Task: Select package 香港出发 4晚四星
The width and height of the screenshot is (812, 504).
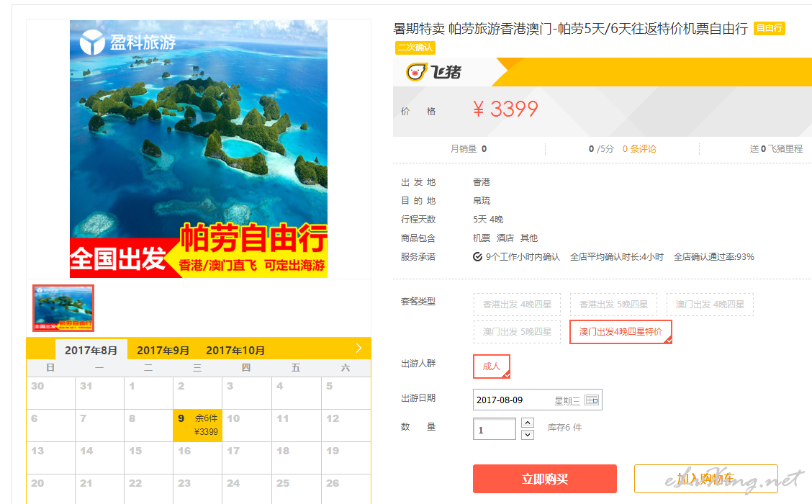Action: coord(517,305)
